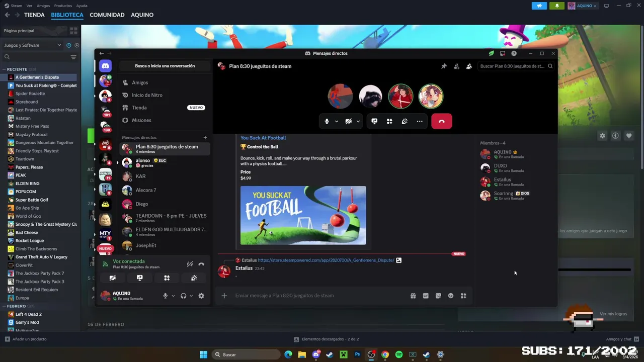Share your screen from call controls

[x=374, y=121]
